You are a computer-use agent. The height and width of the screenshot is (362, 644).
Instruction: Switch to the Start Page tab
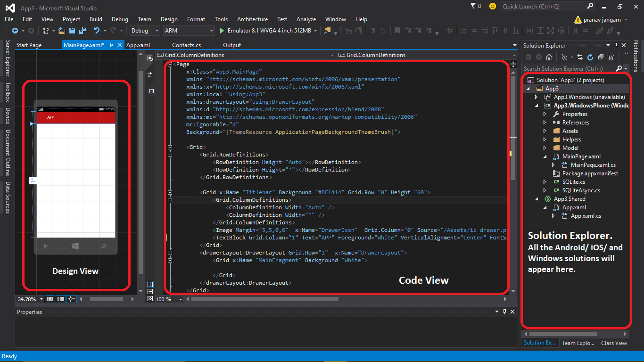point(29,45)
